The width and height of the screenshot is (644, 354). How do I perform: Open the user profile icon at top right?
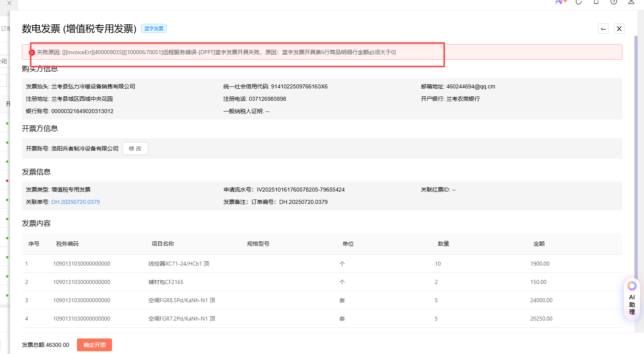tap(631, 2)
